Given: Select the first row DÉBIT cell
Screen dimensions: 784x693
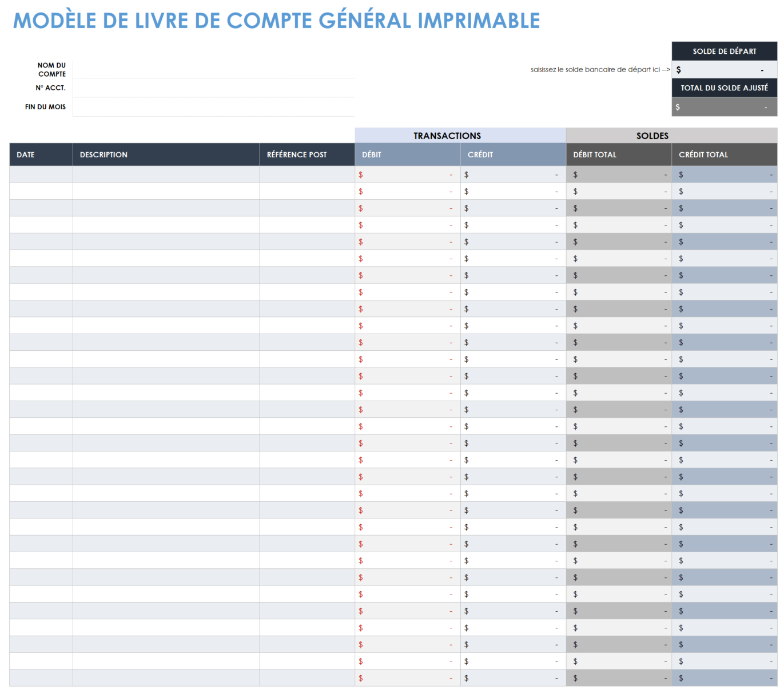Looking at the screenshot, I should [x=408, y=175].
